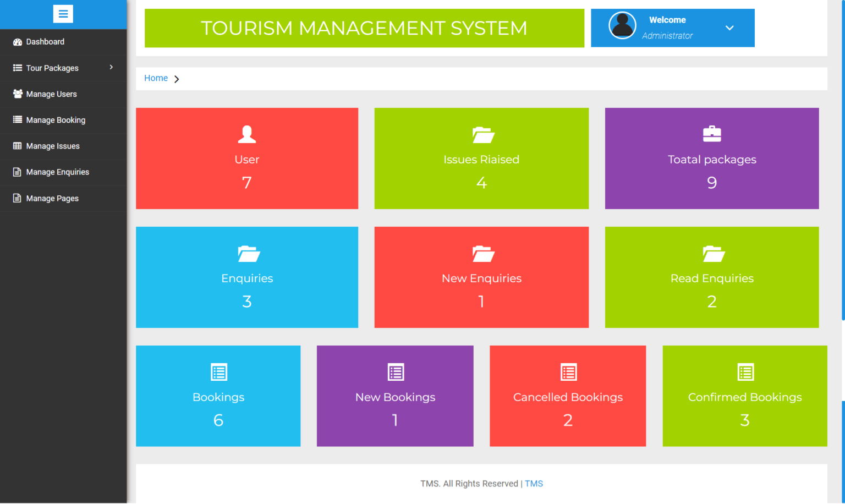845x504 pixels.
Task: Click the Issues Riaised label
Action: 481,160
